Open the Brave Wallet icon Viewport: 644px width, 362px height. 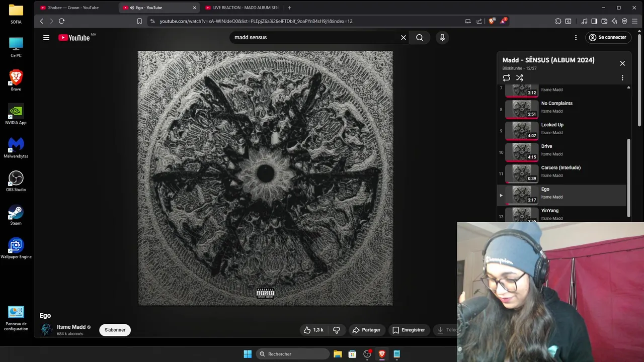click(x=604, y=21)
